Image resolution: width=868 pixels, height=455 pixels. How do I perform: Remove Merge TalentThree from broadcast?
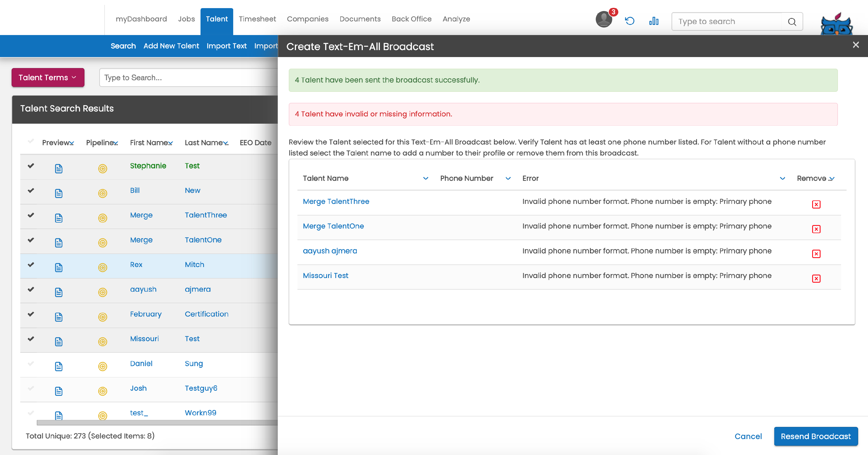click(x=816, y=204)
